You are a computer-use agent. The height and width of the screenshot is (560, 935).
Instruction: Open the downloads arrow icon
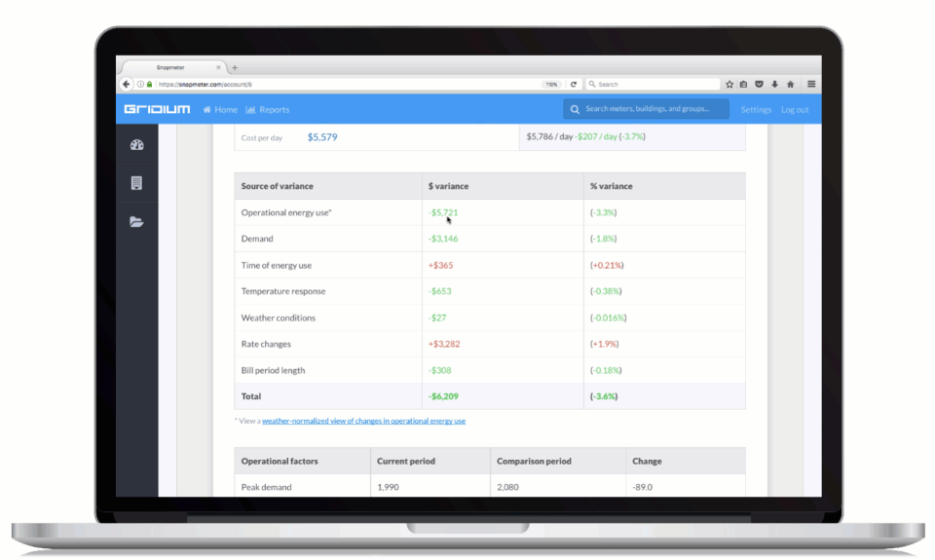[774, 84]
